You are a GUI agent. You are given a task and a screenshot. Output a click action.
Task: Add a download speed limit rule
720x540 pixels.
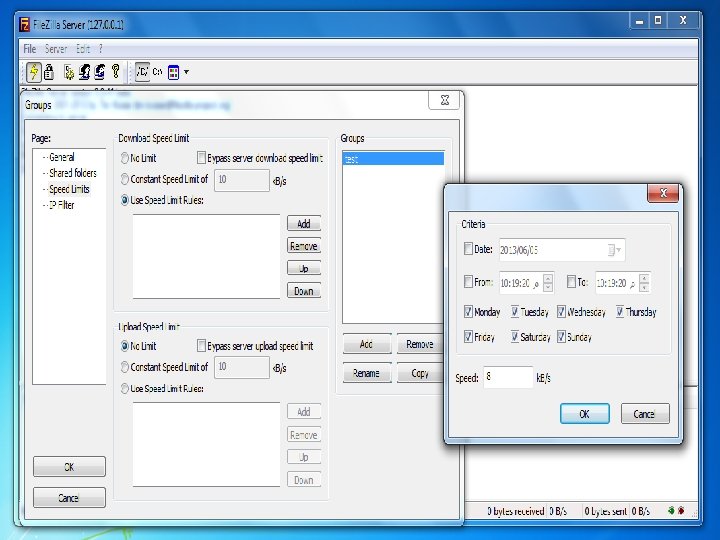[x=304, y=224]
